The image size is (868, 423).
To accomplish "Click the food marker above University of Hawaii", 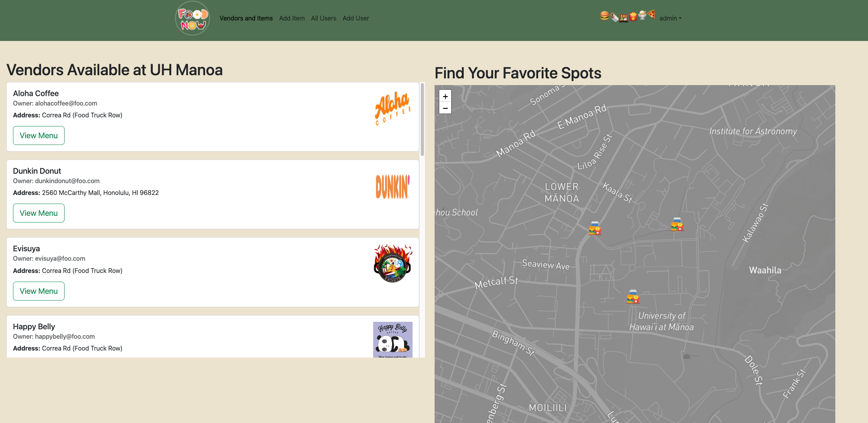I will 633,297.
